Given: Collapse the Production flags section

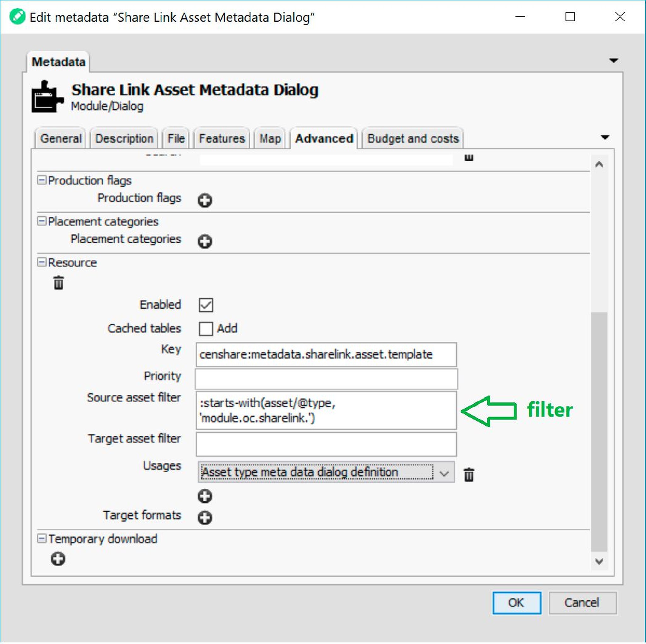Looking at the screenshot, I should pos(41,180).
